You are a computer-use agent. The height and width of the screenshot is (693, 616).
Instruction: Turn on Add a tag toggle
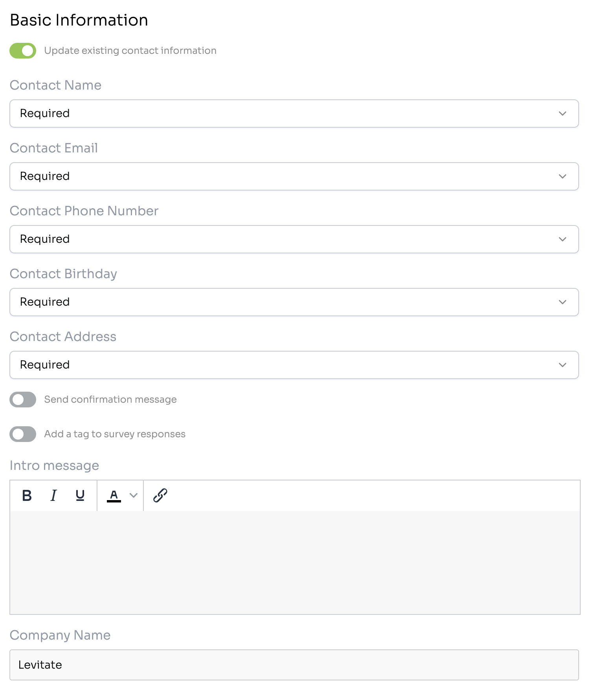[23, 434]
